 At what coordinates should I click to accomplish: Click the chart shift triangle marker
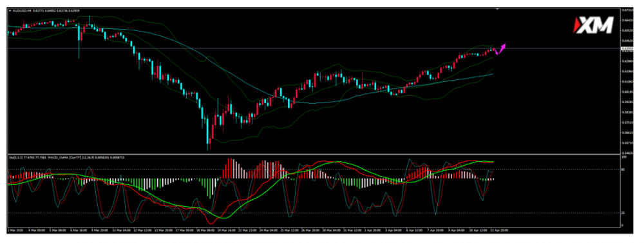point(497,8)
